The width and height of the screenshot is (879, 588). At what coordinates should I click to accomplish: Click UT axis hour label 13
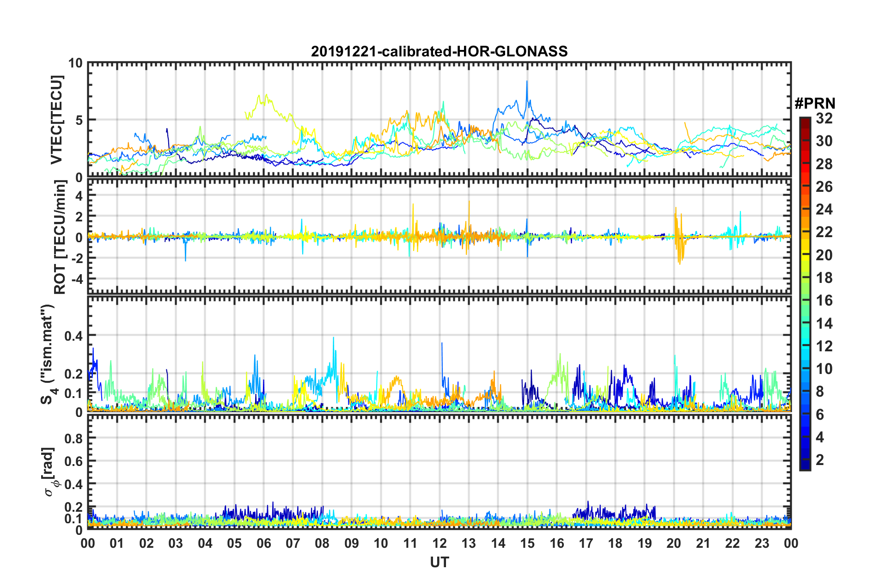[x=469, y=543]
